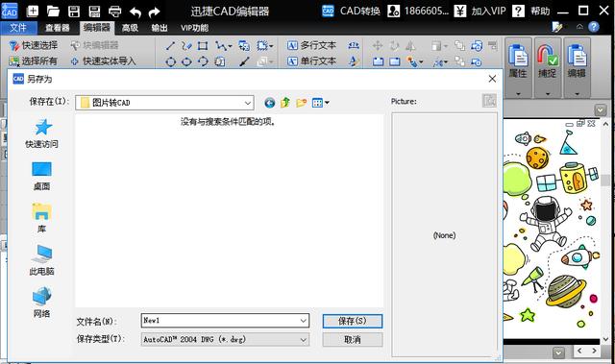
Task: Select 快速访问 in dialog sidebar
Action: click(x=41, y=133)
